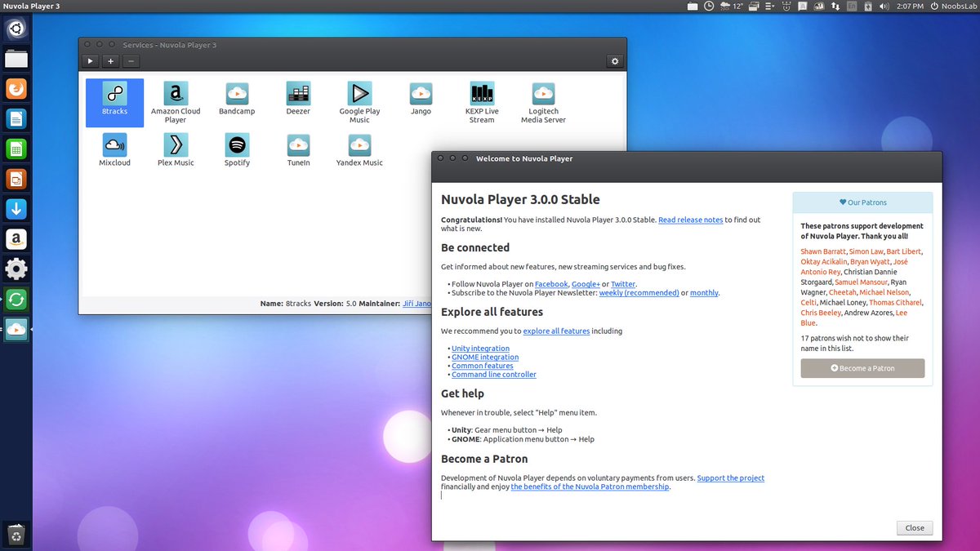Close the Welcome dialog with Close button
Image resolution: width=980 pixels, height=551 pixels.
[x=915, y=528]
